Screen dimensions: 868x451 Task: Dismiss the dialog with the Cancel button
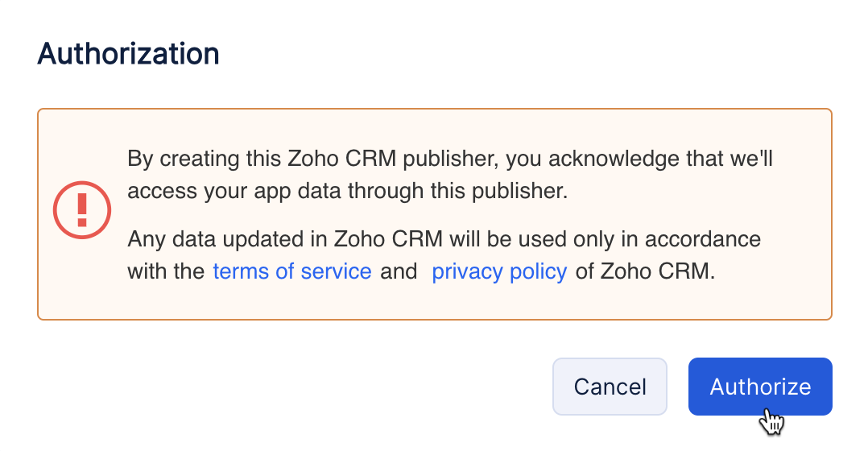pyautogui.click(x=610, y=387)
